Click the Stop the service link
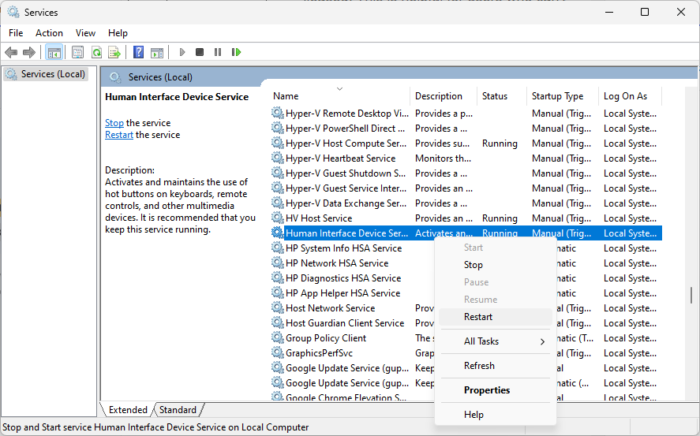The image size is (700, 436). coord(114,123)
